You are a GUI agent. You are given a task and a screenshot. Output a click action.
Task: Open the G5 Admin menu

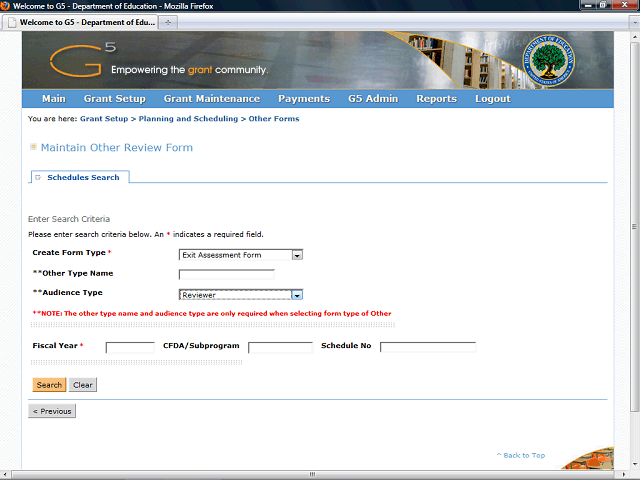pos(373,99)
